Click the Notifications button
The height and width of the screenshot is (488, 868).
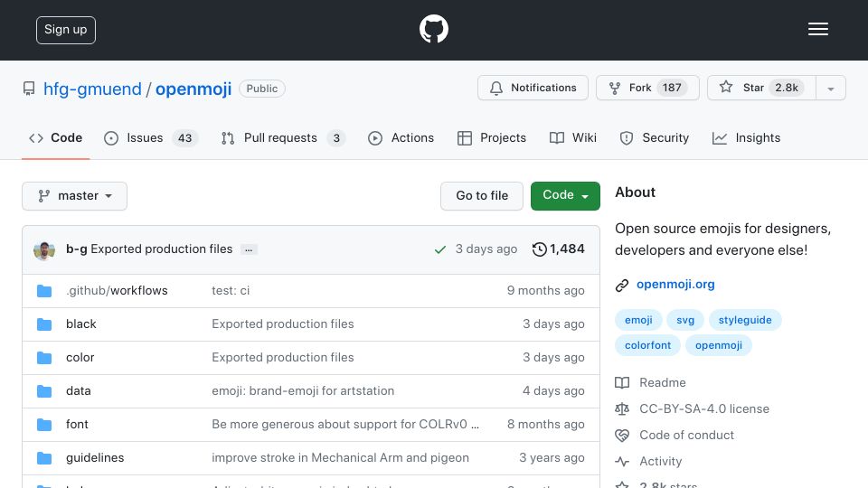tap(533, 88)
